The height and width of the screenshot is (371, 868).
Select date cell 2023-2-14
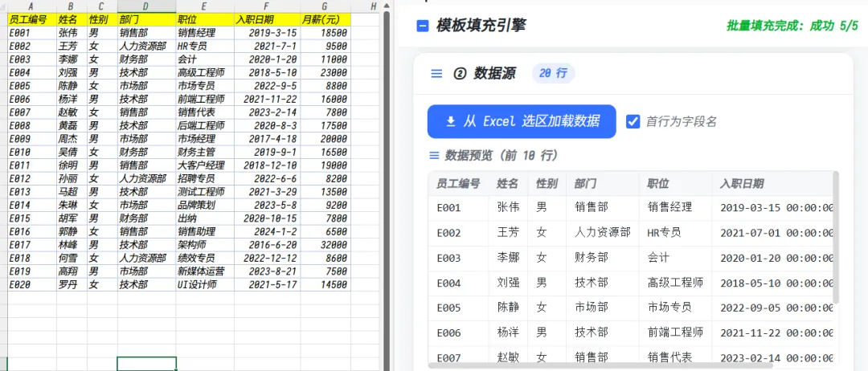tap(268, 112)
